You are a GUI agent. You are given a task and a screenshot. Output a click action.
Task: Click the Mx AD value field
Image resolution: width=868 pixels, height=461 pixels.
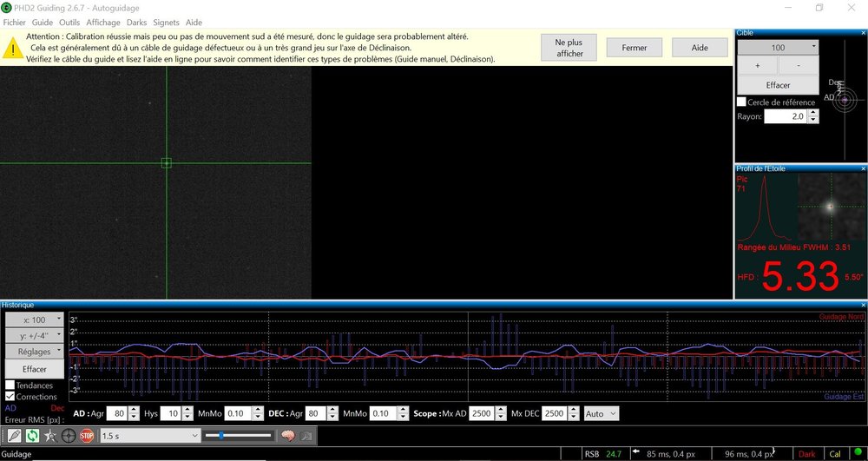(x=482, y=413)
